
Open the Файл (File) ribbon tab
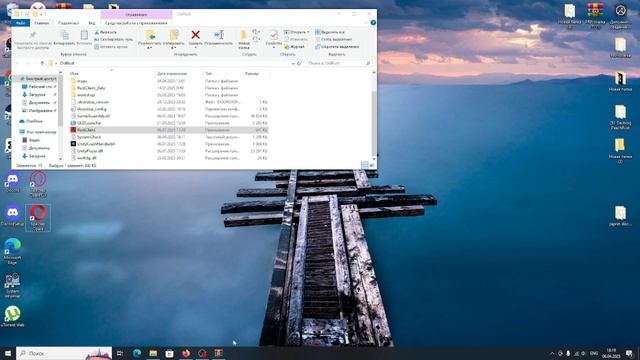pos(20,23)
